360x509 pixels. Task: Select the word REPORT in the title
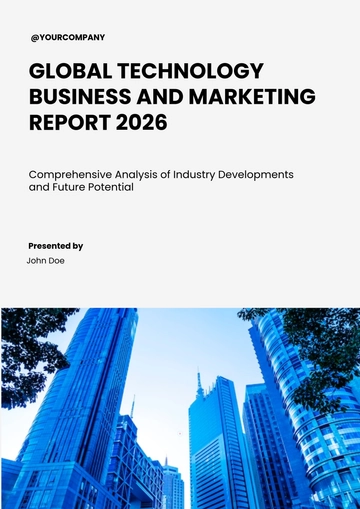tap(70, 122)
